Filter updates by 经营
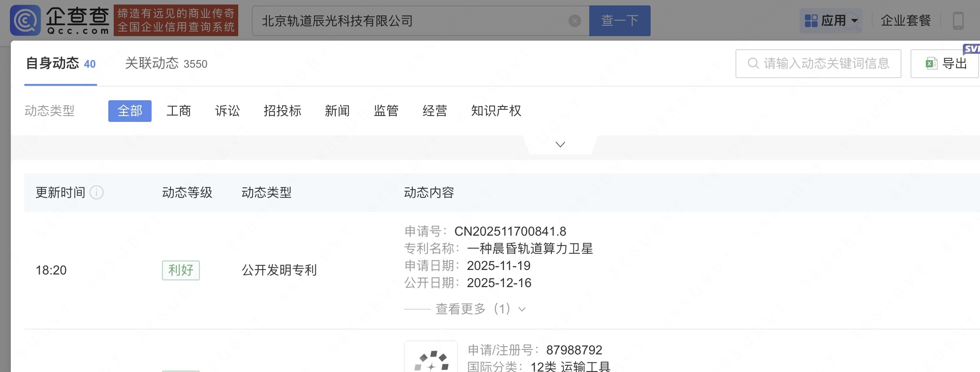The width and height of the screenshot is (980, 372). (435, 111)
